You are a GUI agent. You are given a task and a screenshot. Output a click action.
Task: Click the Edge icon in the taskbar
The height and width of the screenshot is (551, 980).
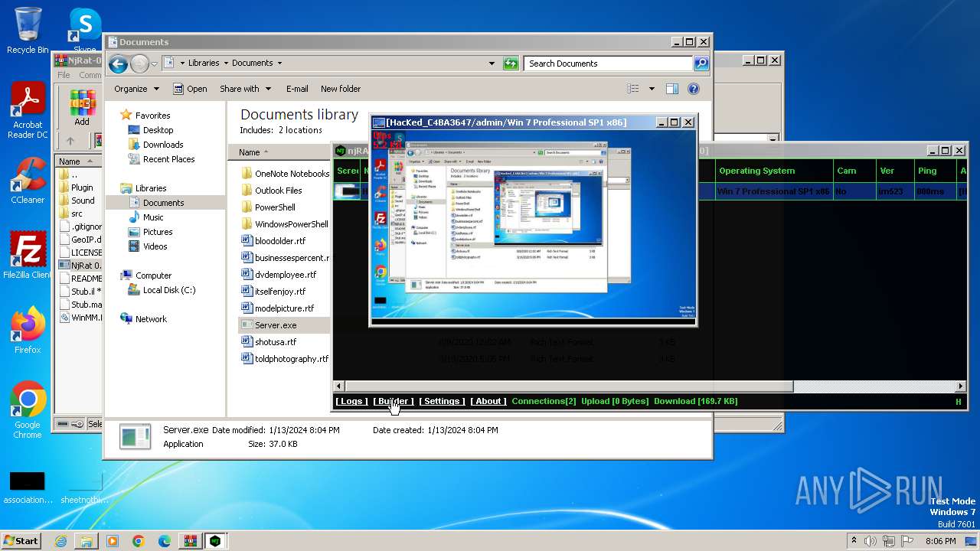(165, 541)
